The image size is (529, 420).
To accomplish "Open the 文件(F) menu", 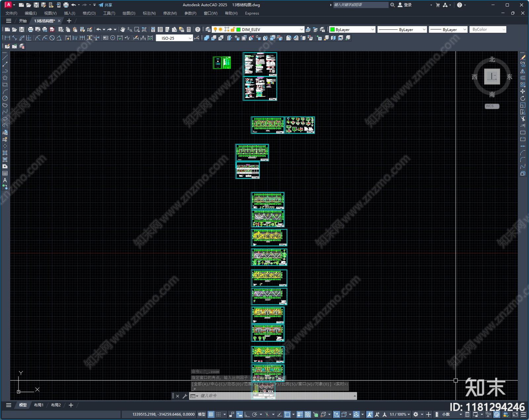I will point(11,13).
